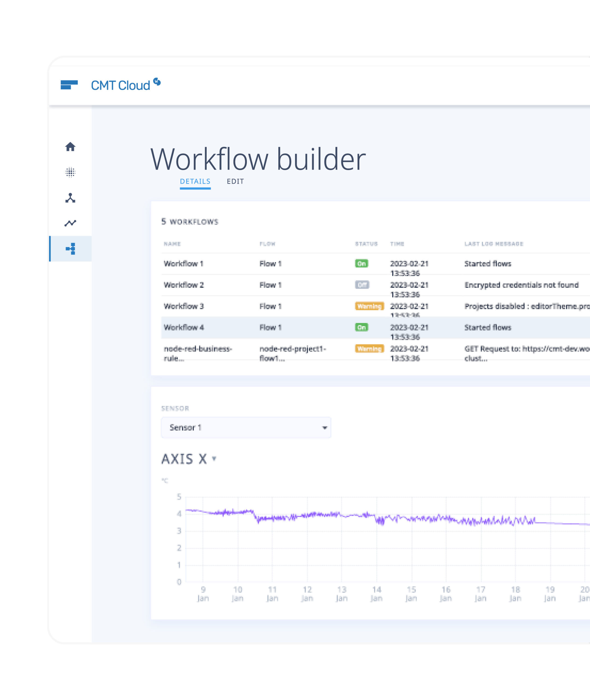Open the Sensor 1 dropdown
The height and width of the screenshot is (700, 590).
click(246, 427)
